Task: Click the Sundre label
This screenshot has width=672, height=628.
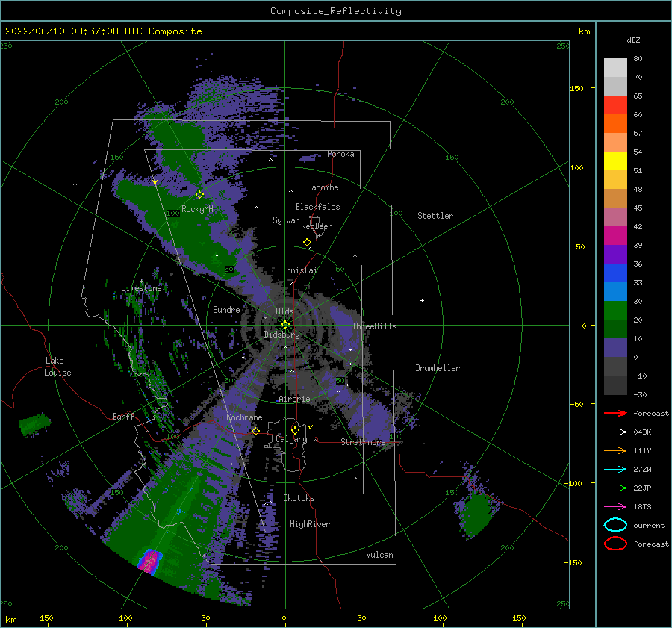Action: coord(226,309)
